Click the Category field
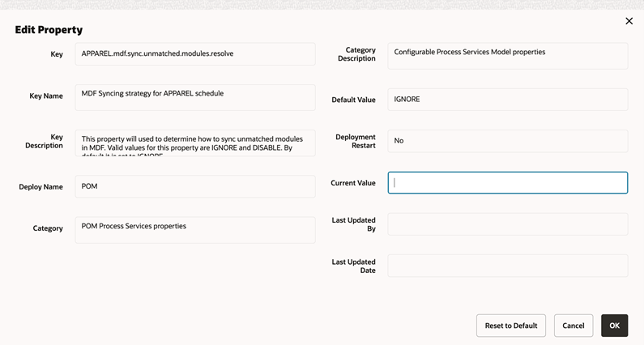This screenshot has width=644, height=345. point(195,229)
